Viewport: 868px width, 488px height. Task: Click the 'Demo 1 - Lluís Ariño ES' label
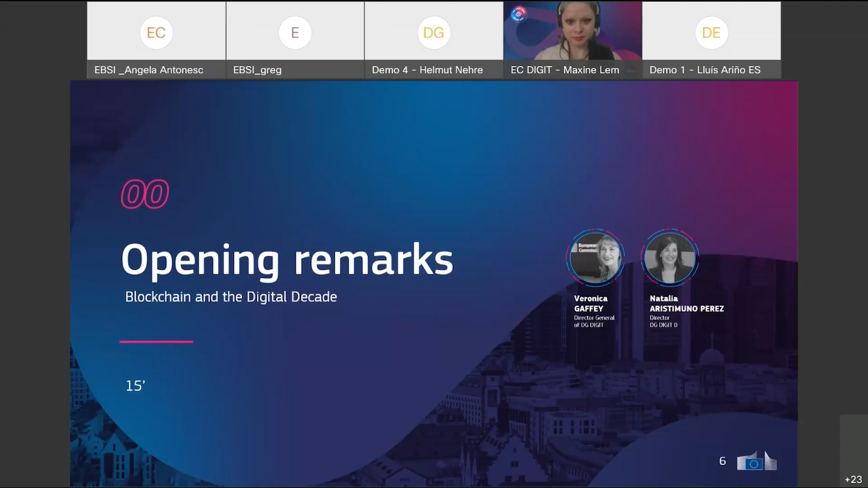click(705, 70)
